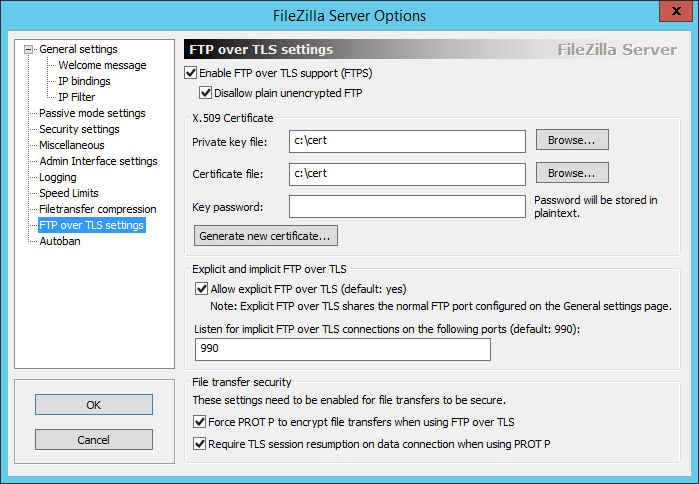Browse for the private key file
The height and width of the screenshot is (484, 699).
[x=572, y=140]
